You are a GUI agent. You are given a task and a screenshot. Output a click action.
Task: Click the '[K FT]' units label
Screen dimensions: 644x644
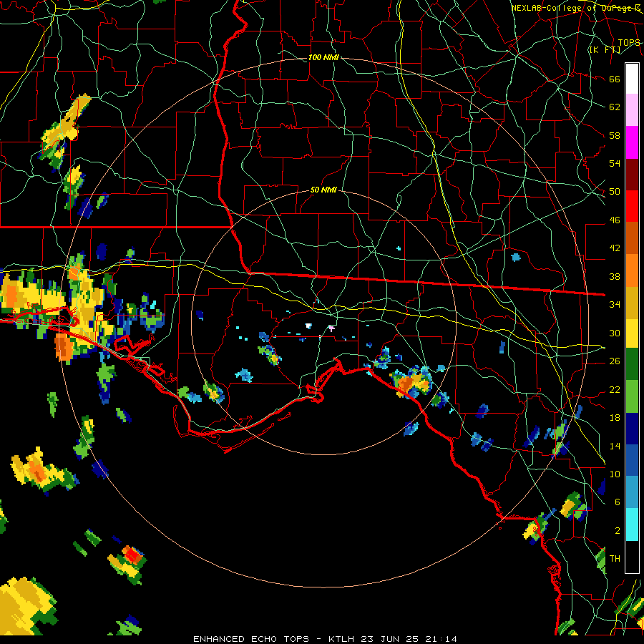605,49
